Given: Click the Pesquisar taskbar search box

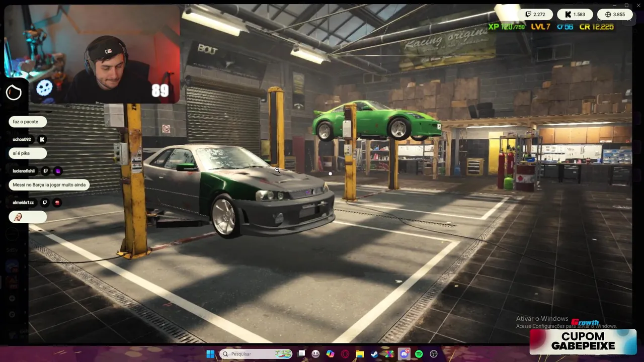Looking at the screenshot, I should click(x=257, y=354).
